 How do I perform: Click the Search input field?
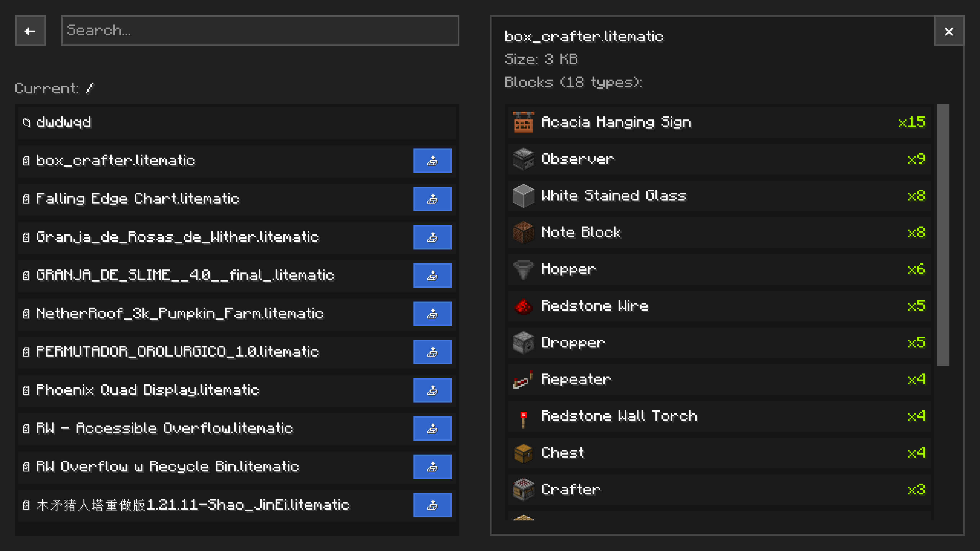pyautogui.click(x=260, y=31)
